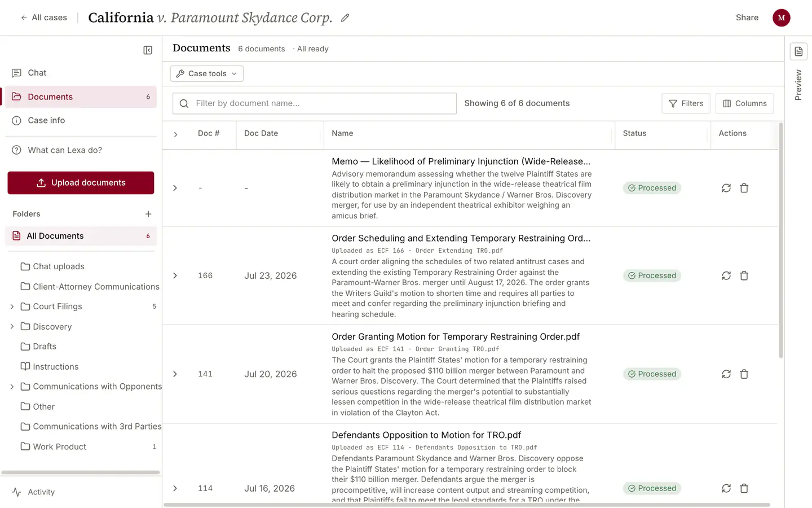Screen dimensions: 812x508
Task: Open the Case tools dropdown
Action: 207,73
